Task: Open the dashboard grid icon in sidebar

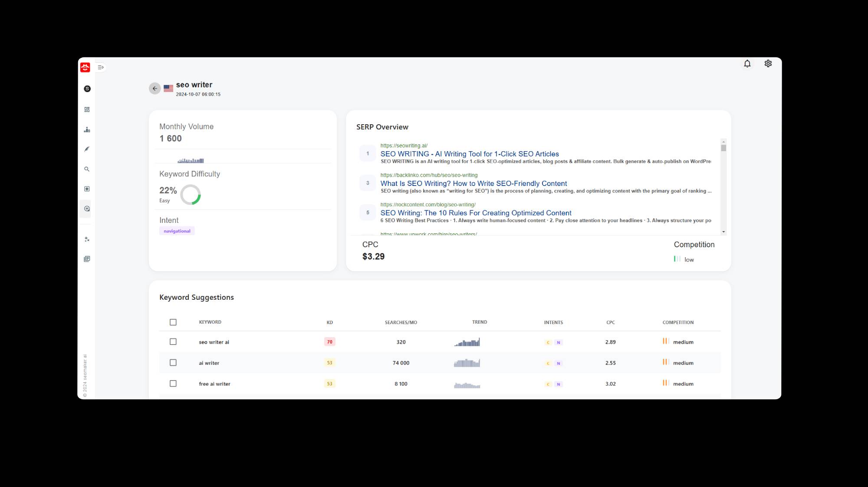Action: (87, 109)
